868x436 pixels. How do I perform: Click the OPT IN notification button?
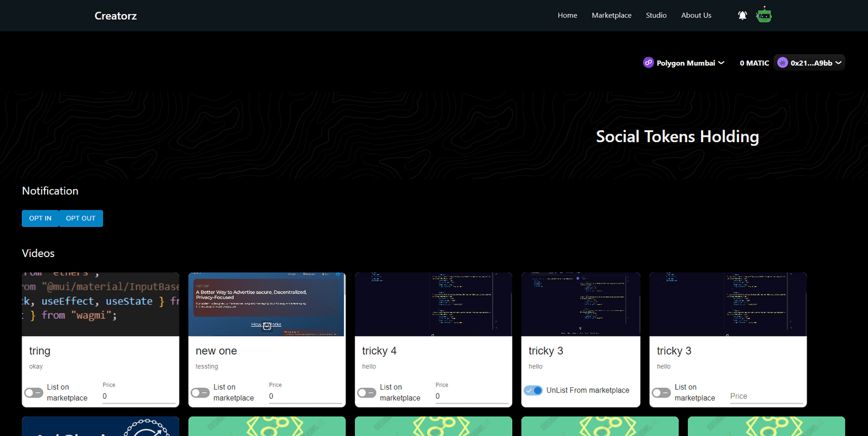tap(40, 218)
